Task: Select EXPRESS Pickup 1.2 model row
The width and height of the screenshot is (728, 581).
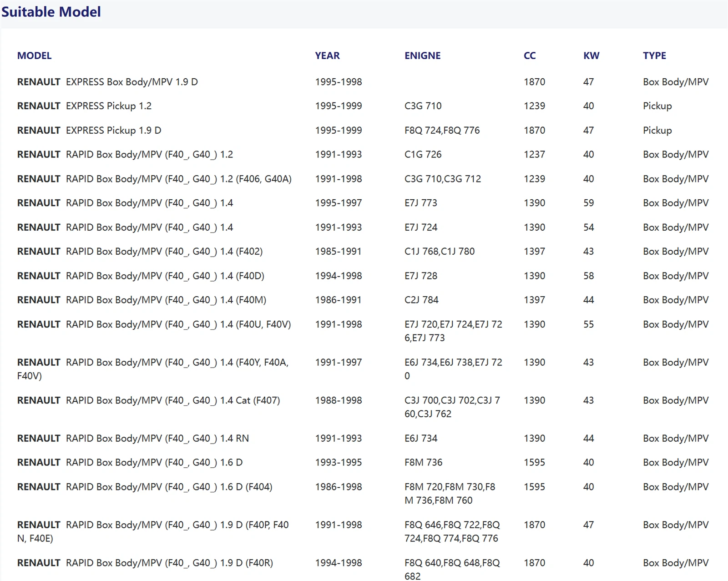Action: click(x=84, y=106)
